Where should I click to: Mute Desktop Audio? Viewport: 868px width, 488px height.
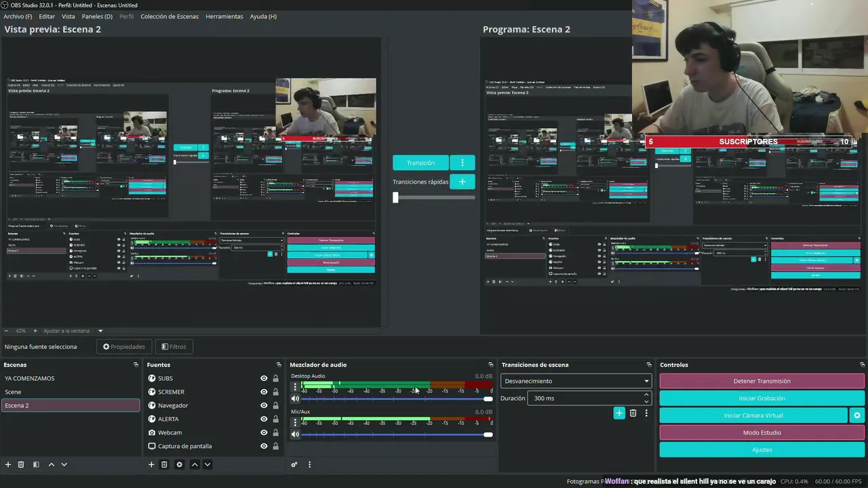coord(295,399)
